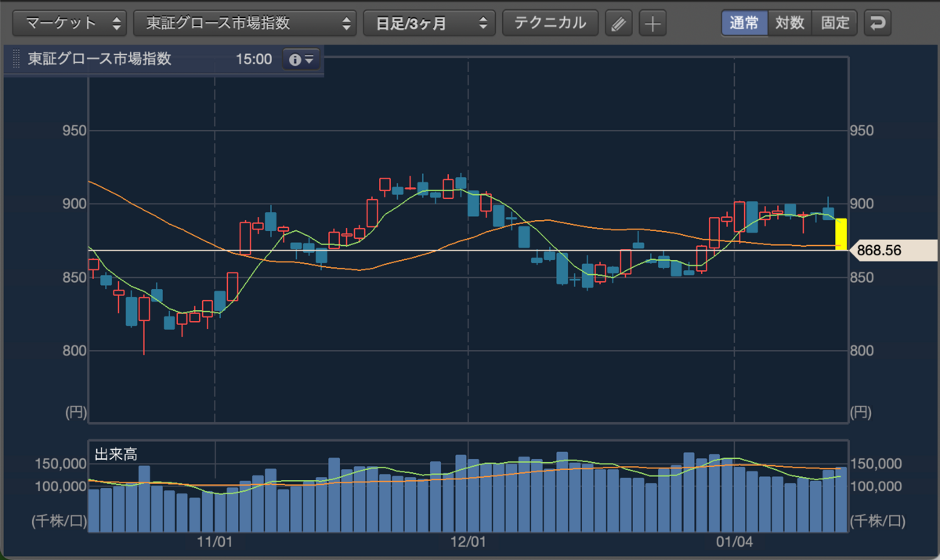Screen dimensions: 940x560
Task: Click the left (千株/口) unit label
Action: point(59,520)
